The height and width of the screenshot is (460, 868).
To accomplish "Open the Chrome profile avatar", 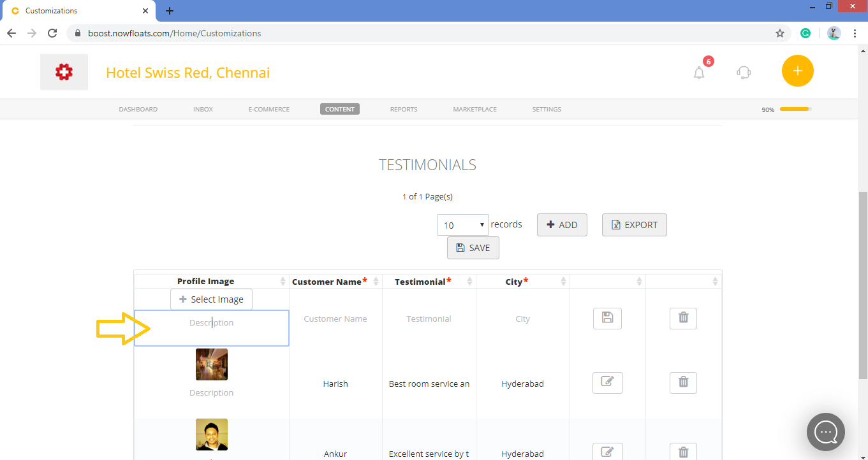I will (x=834, y=33).
